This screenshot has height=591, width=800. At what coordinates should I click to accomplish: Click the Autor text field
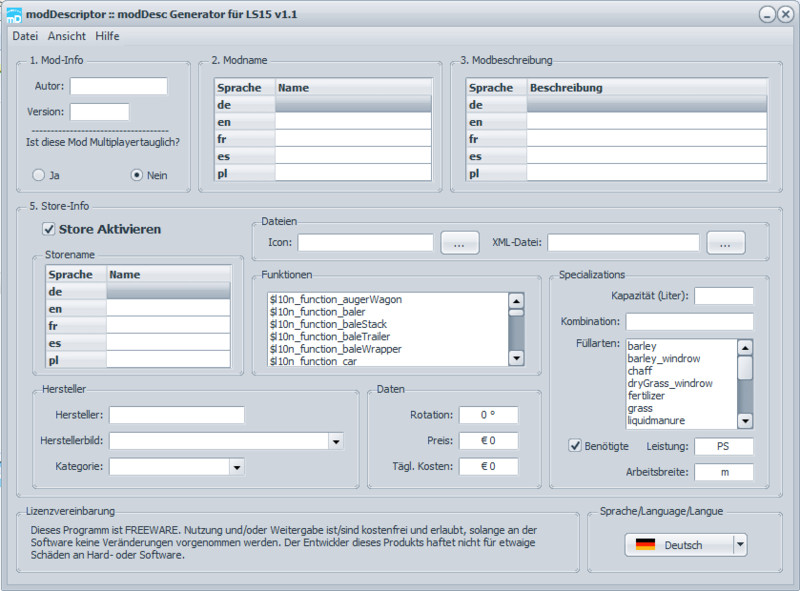(118, 86)
